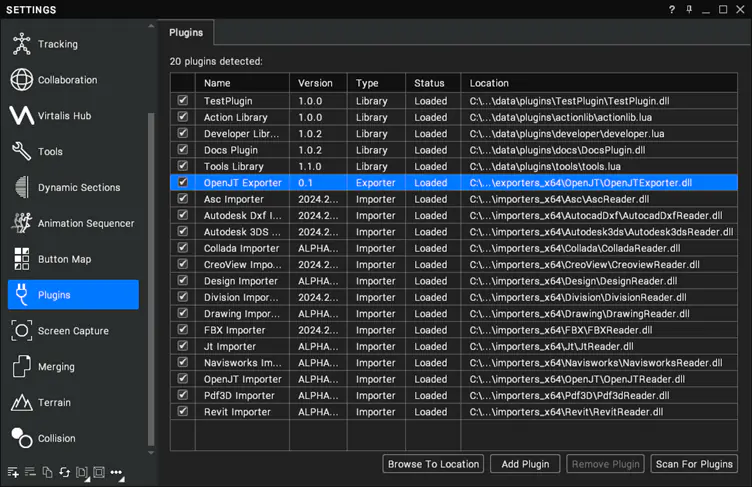
Task: Select the Division Impor... plugin row
Action: (454, 297)
